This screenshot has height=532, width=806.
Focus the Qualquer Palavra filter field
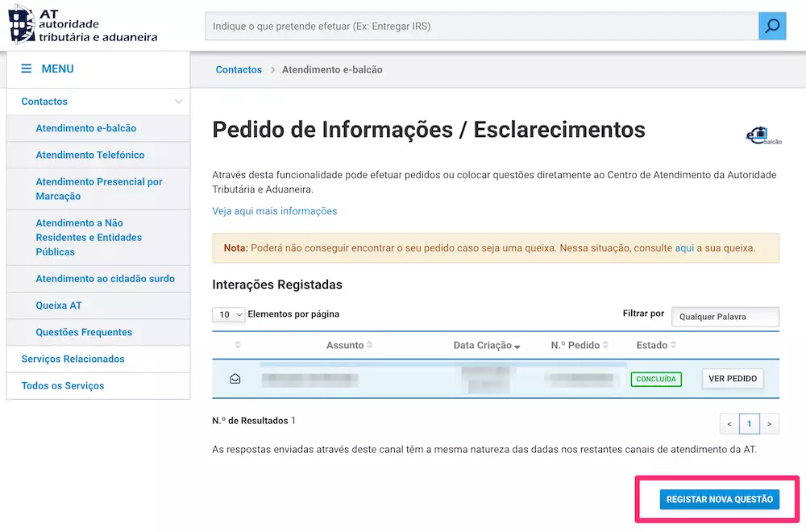(x=725, y=317)
